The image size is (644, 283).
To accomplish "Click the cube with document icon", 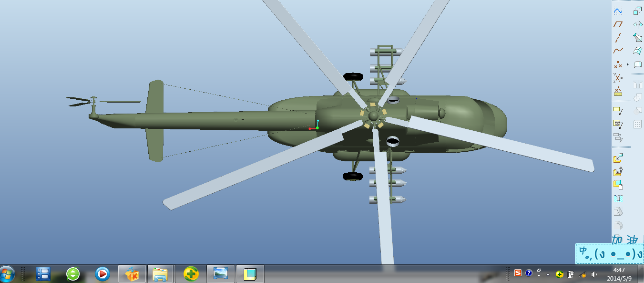I will point(618,184).
